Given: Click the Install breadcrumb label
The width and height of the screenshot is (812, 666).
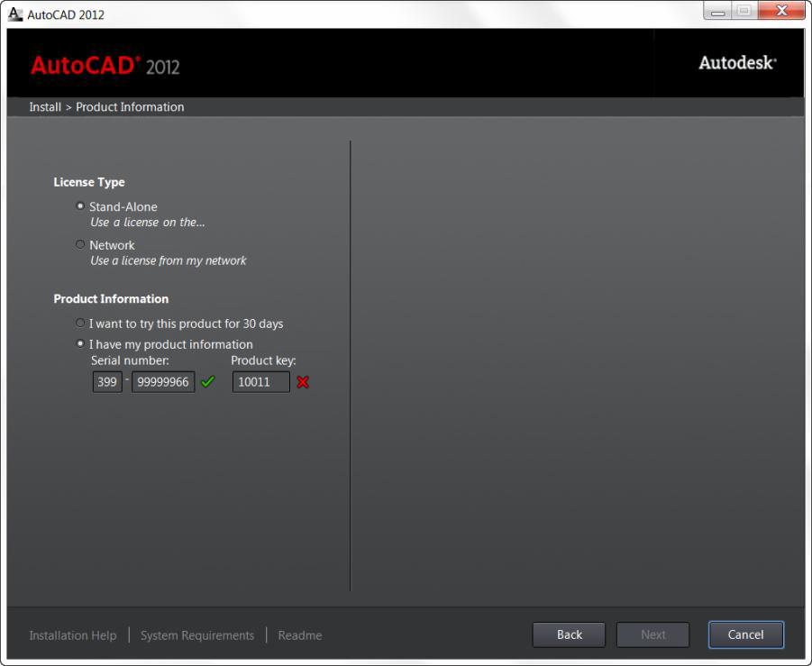Looking at the screenshot, I should point(43,106).
